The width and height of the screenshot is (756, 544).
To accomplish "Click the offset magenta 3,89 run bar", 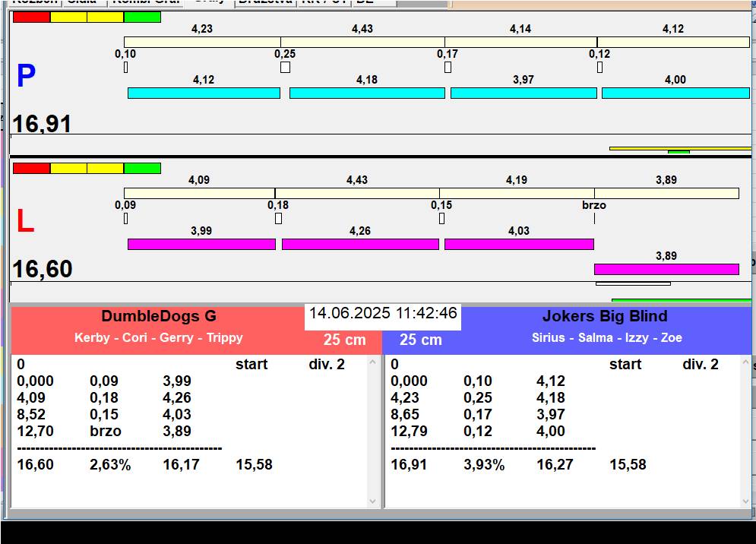I will click(666, 269).
